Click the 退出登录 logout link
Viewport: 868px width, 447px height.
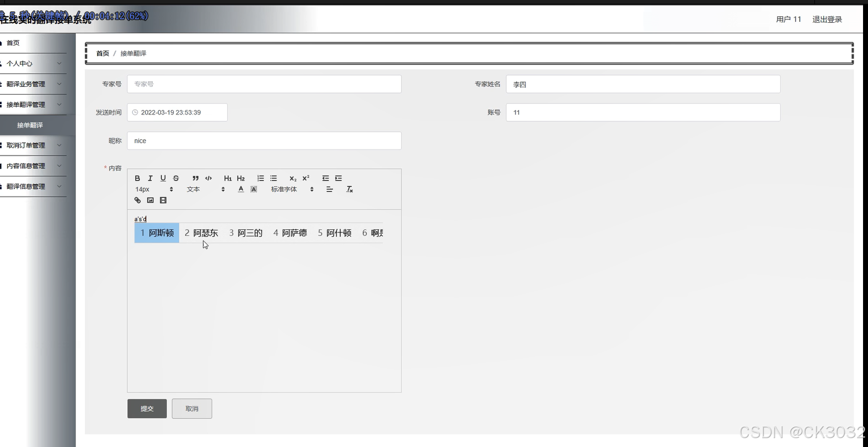click(x=827, y=19)
